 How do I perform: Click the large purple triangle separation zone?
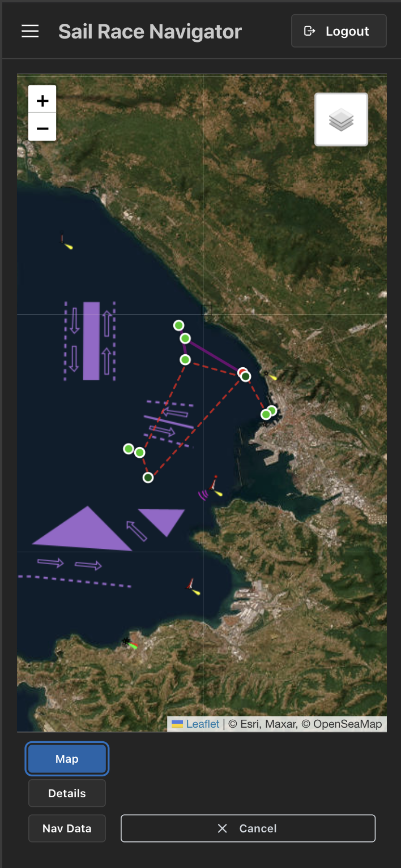86,534
